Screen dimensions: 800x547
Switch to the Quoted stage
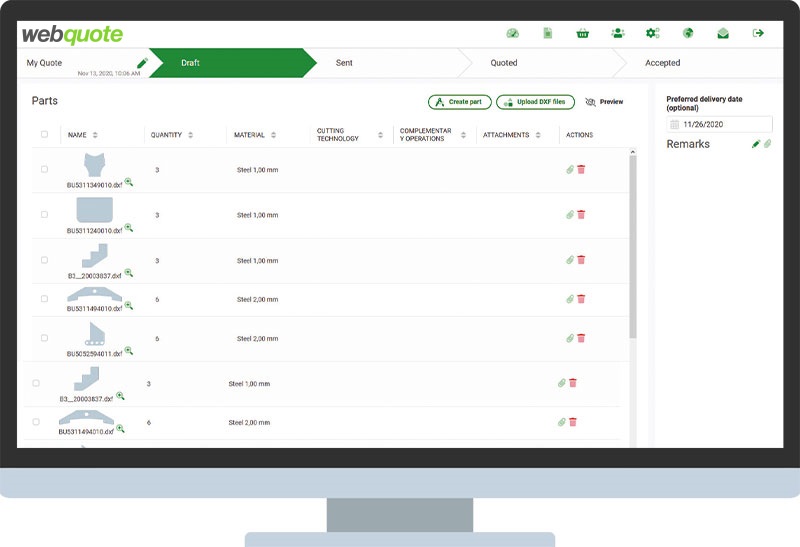[x=504, y=63]
